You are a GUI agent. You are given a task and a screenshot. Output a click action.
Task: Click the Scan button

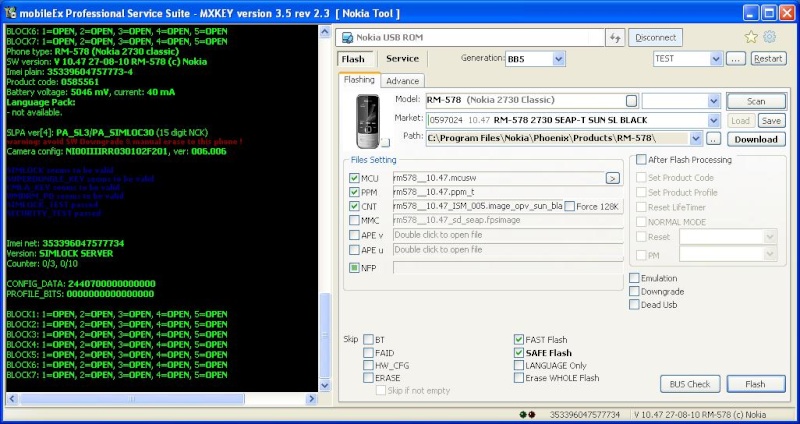point(756,101)
